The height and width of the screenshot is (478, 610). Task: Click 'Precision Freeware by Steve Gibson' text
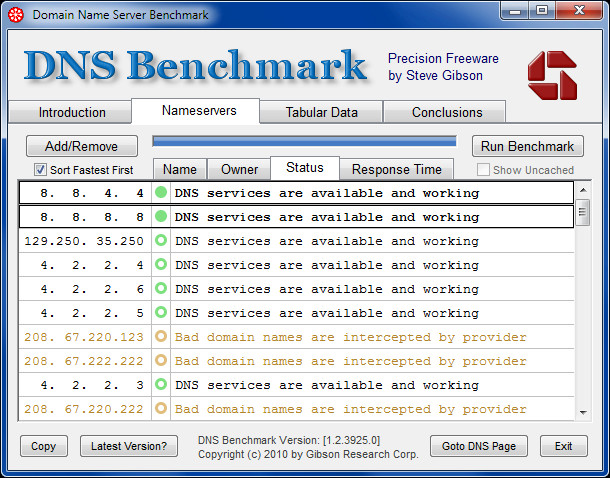443,67
